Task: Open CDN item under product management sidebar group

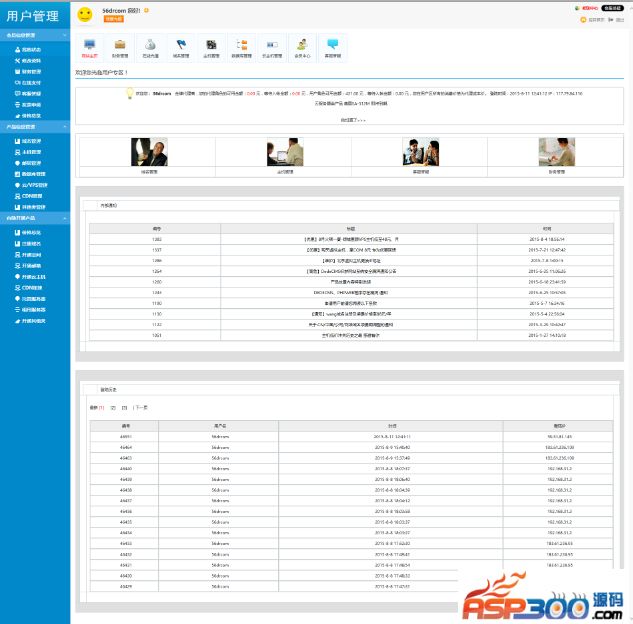Action: 29,196
